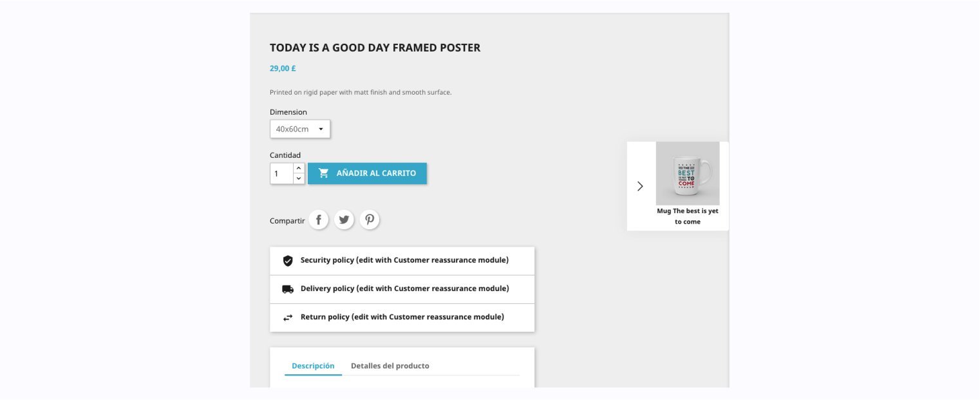Screen dimensions: 980x400
Task: Focus the Cantidad quantity input field
Action: tap(281, 173)
